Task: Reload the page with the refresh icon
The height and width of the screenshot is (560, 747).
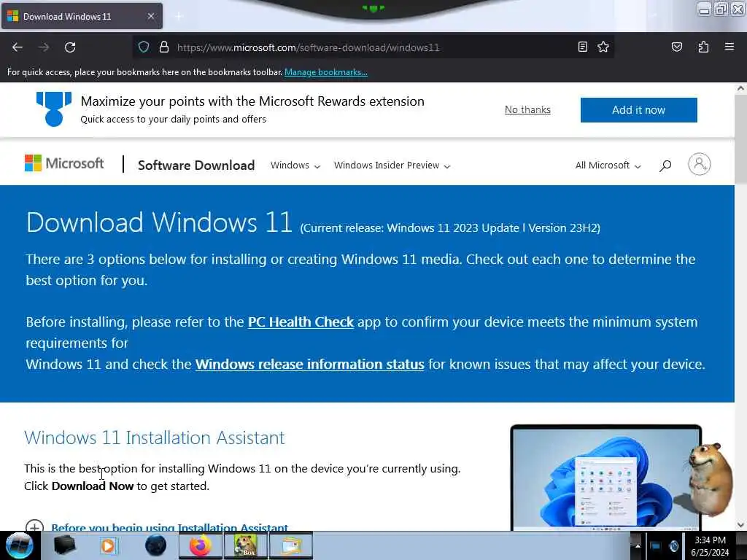Action: click(x=70, y=47)
